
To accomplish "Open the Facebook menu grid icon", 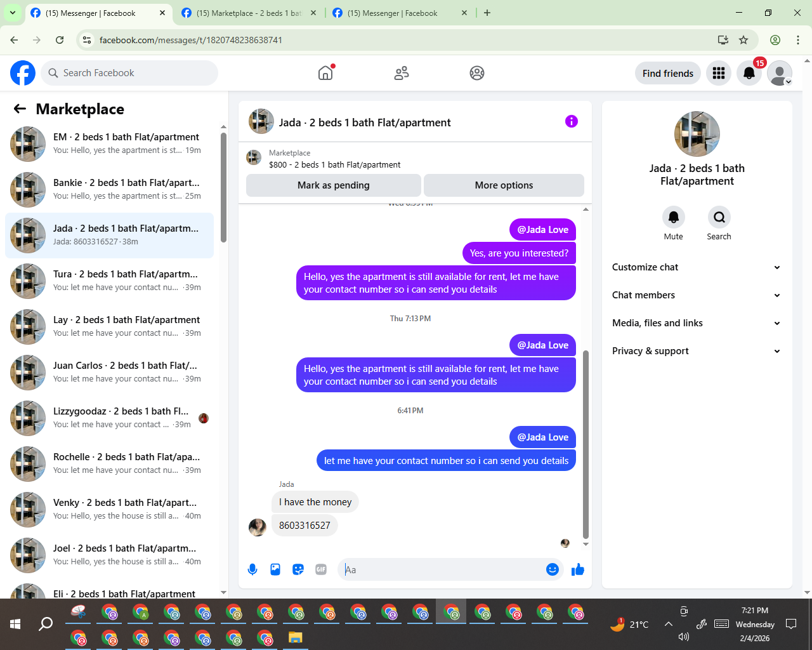I will click(x=719, y=73).
